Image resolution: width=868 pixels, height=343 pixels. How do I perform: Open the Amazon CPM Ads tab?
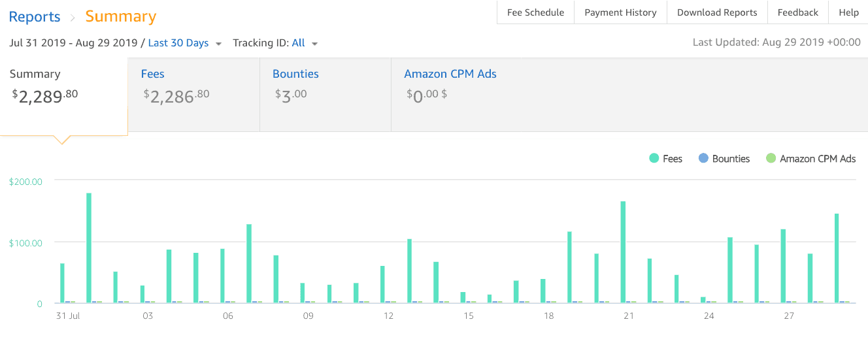(450, 74)
